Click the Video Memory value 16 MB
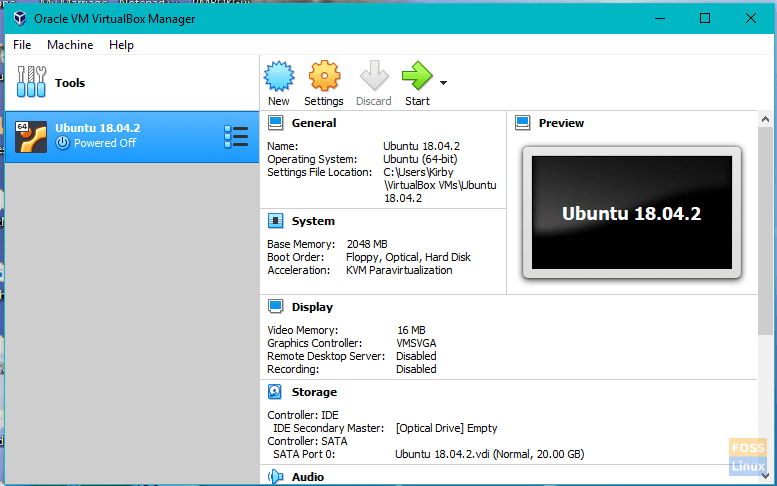This screenshot has height=486, width=777. [411, 330]
